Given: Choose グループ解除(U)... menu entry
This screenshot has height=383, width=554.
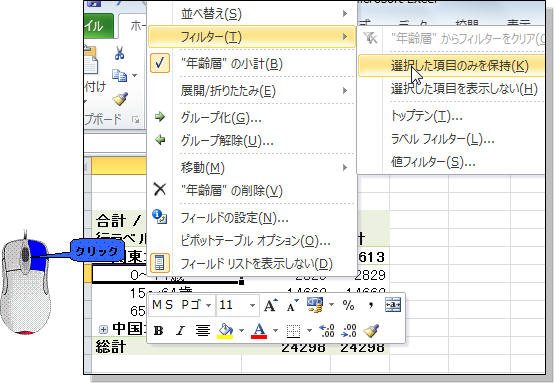Looking at the screenshot, I should pyautogui.click(x=252, y=141).
